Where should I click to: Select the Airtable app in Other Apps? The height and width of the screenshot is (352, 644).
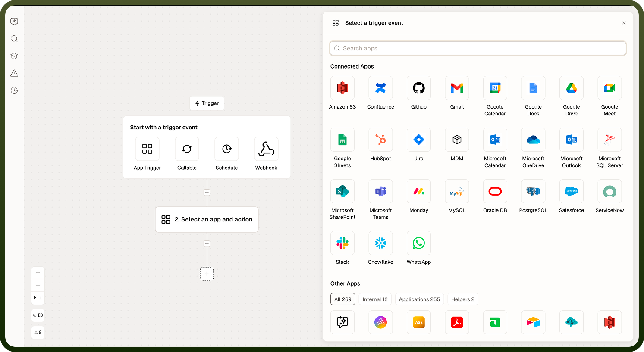coord(533,322)
